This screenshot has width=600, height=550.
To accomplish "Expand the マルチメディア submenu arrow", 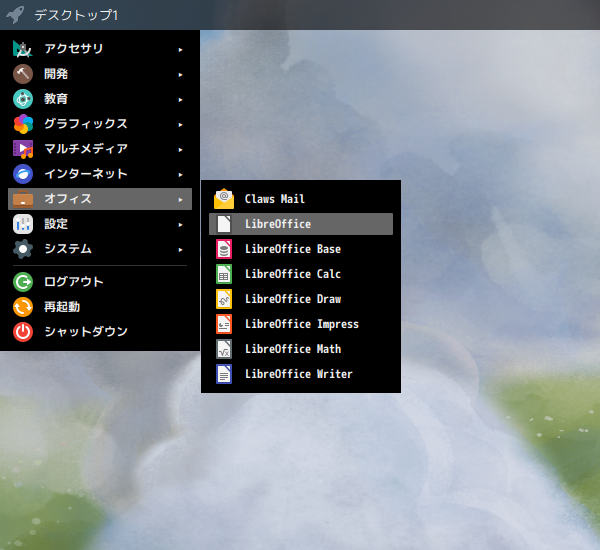I will [x=181, y=150].
